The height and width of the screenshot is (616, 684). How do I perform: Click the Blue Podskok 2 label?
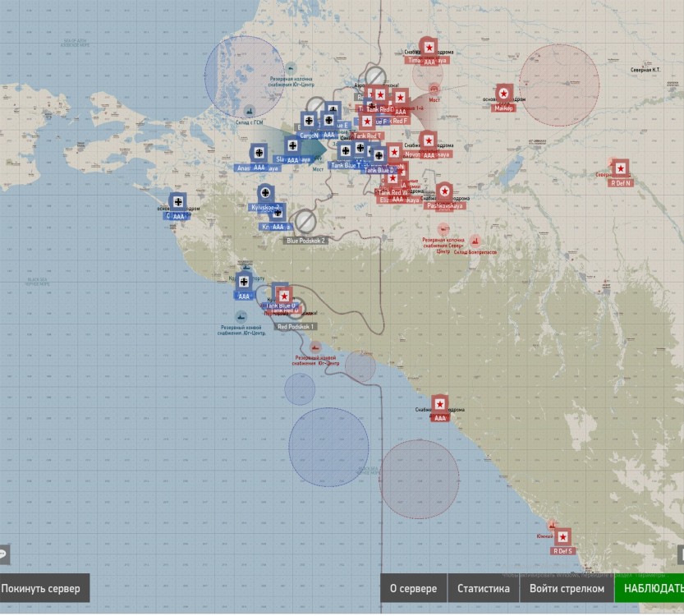(x=305, y=241)
